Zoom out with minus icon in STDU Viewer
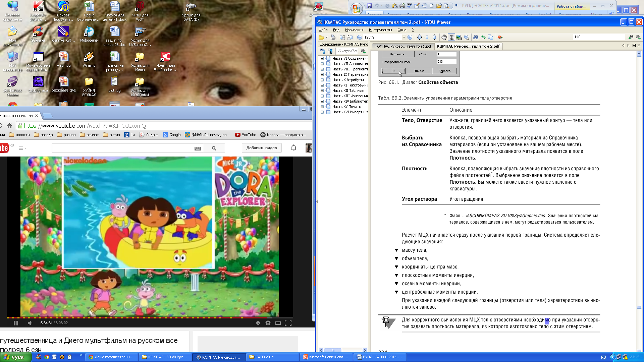Image resolution: width=644 pixels, height=362 pixels. (360, 37)
